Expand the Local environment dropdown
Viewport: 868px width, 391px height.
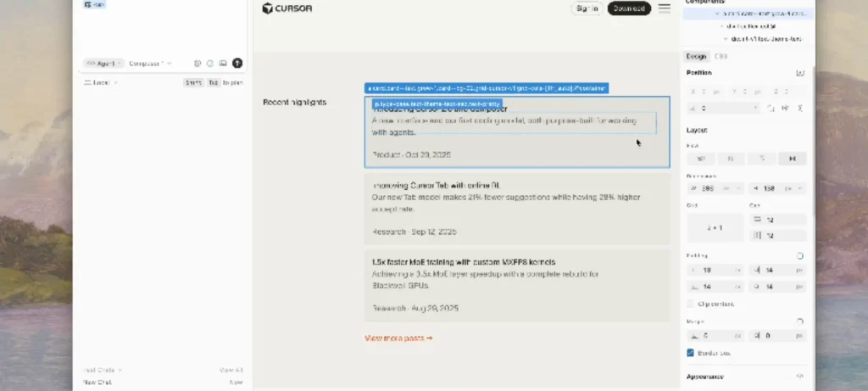101,82
